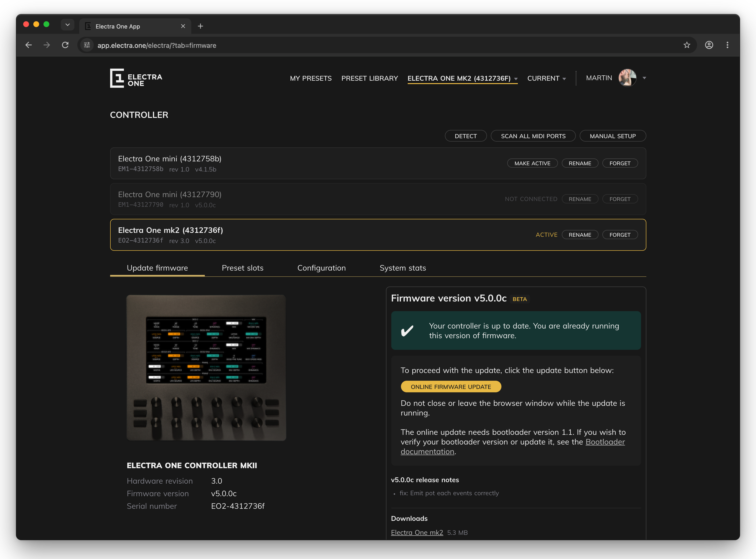Click the browser forward arrow

pos(47,45)
